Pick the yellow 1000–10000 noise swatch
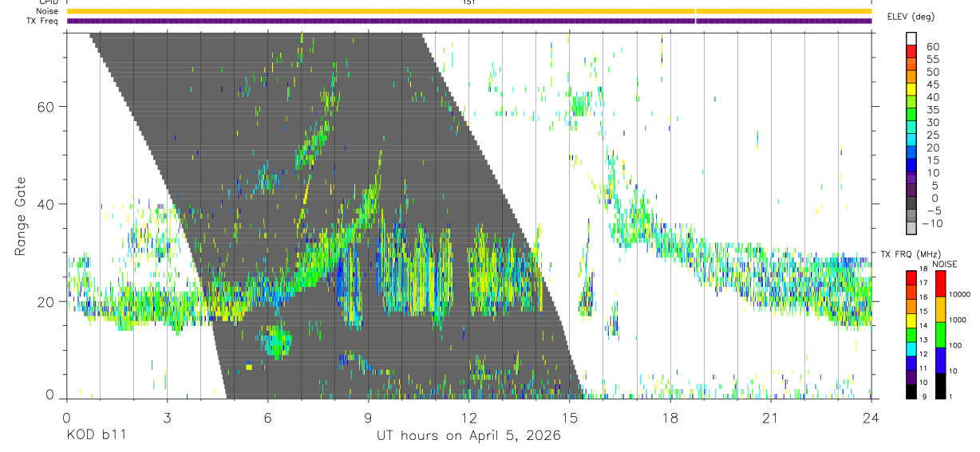Screen dimensions: 980x452 coord(940,309)
